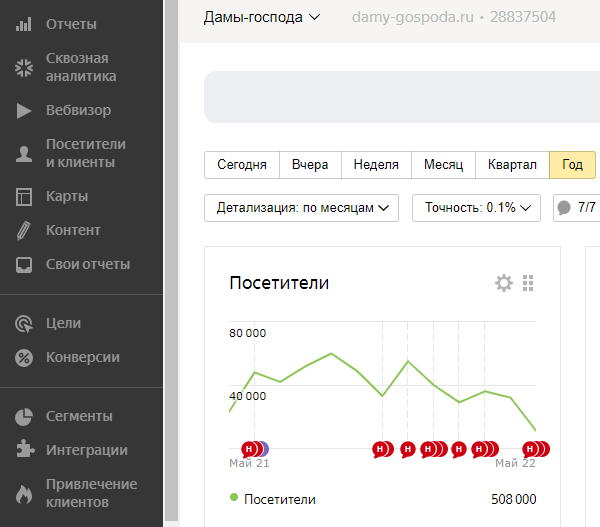600x527 pixels.
Task: Open Сквозная аналитика in the sidebar
Action: pos(82,67)
